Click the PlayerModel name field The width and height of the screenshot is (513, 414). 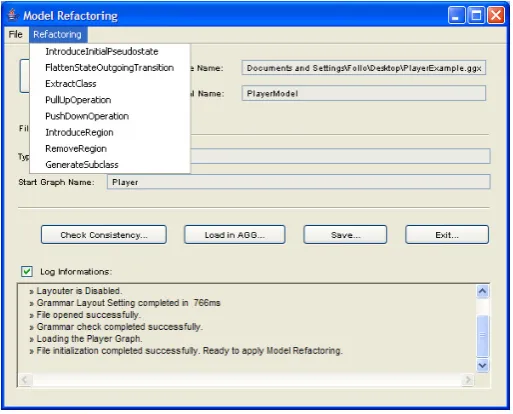(364, 93)
